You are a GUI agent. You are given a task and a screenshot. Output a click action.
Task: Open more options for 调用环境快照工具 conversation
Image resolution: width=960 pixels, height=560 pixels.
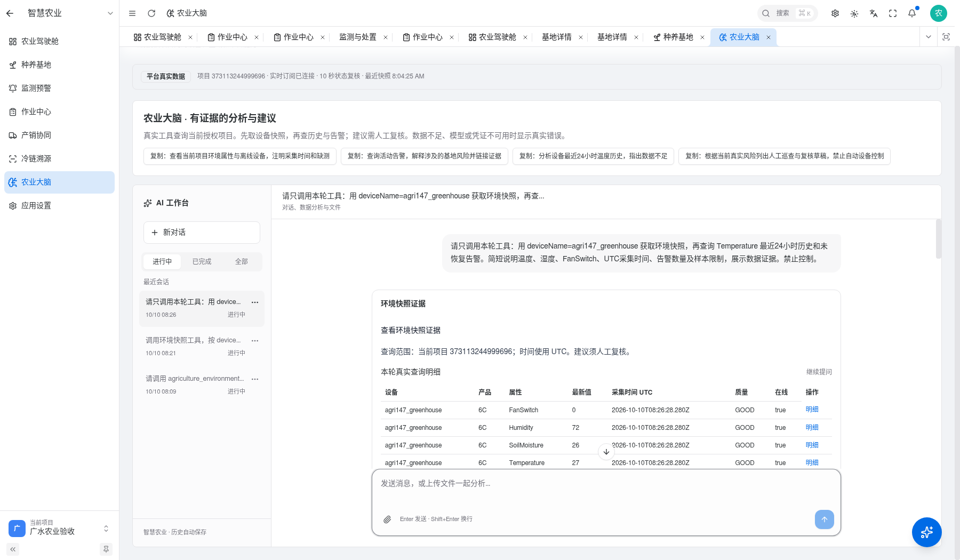point(255,340)
